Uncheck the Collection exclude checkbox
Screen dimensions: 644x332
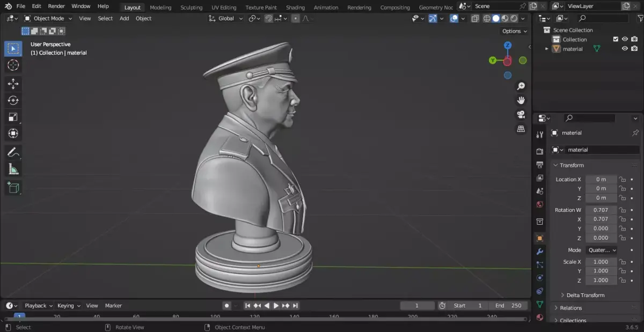coord(616,39)
